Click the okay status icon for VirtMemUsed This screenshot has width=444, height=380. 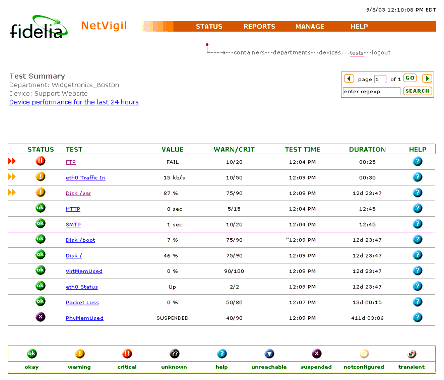[40, 270]
